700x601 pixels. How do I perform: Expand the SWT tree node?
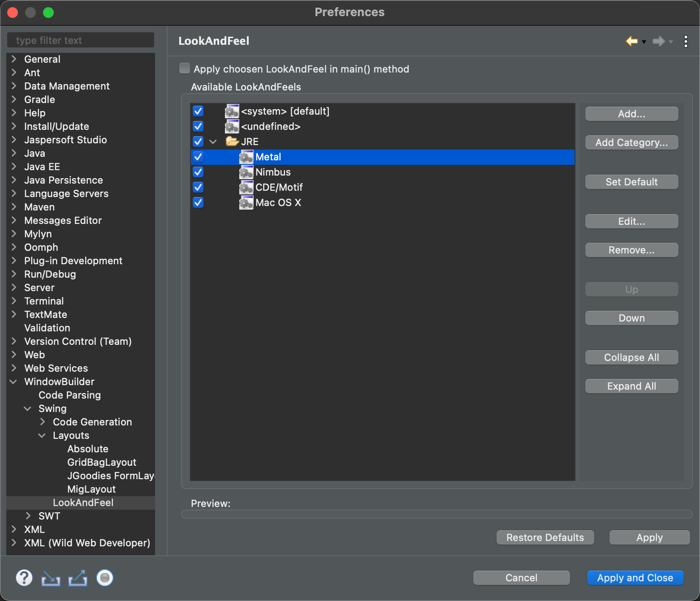click(28, 516)
